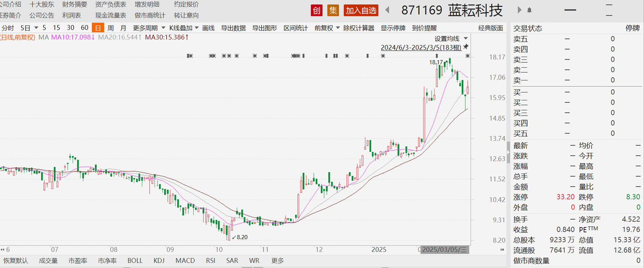The height and width of the screenshot is (268, 644).
Task: Switch to WR indicator
Action: tap(254, 261)
